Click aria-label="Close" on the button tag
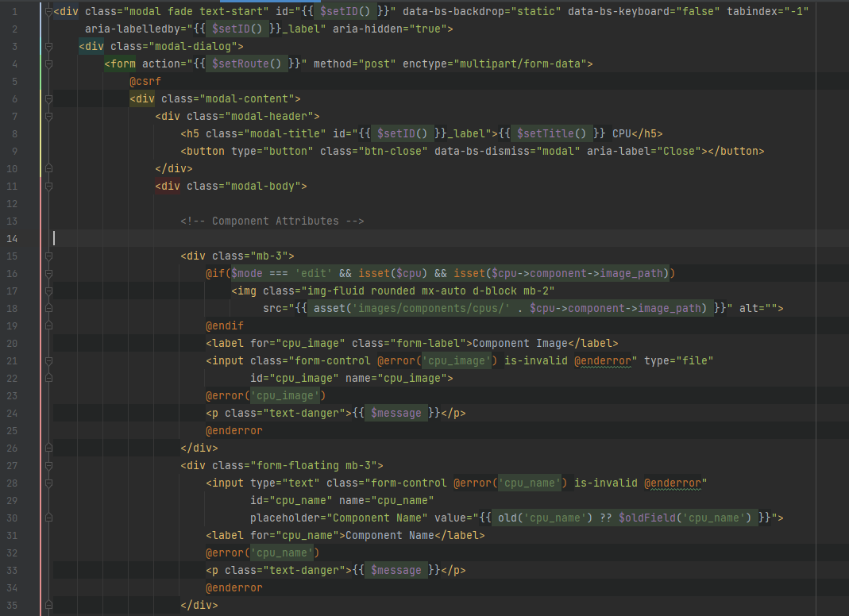 644,151
